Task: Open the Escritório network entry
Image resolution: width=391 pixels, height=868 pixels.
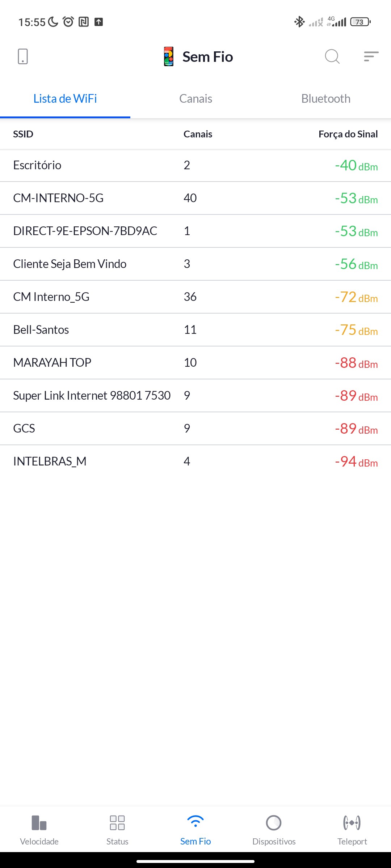Action: click(x=195, y=165)
